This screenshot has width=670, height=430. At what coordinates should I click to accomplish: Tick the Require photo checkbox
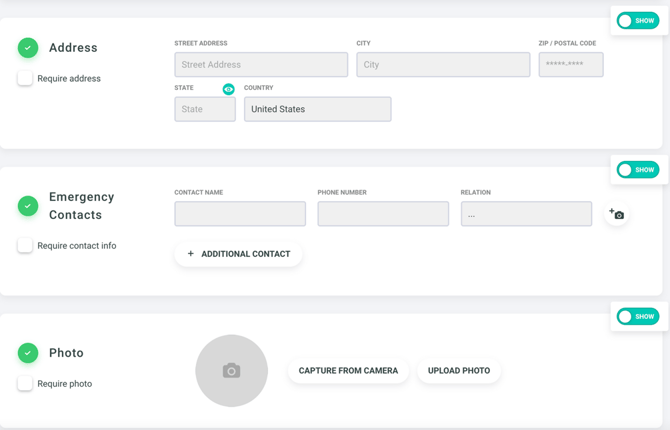(25, 383)
